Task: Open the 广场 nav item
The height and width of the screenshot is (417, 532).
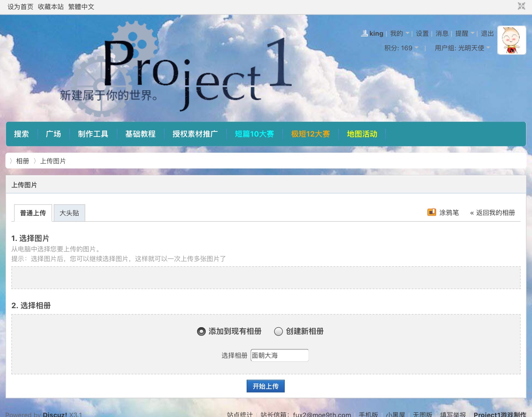Action: [x=54, y=134]
